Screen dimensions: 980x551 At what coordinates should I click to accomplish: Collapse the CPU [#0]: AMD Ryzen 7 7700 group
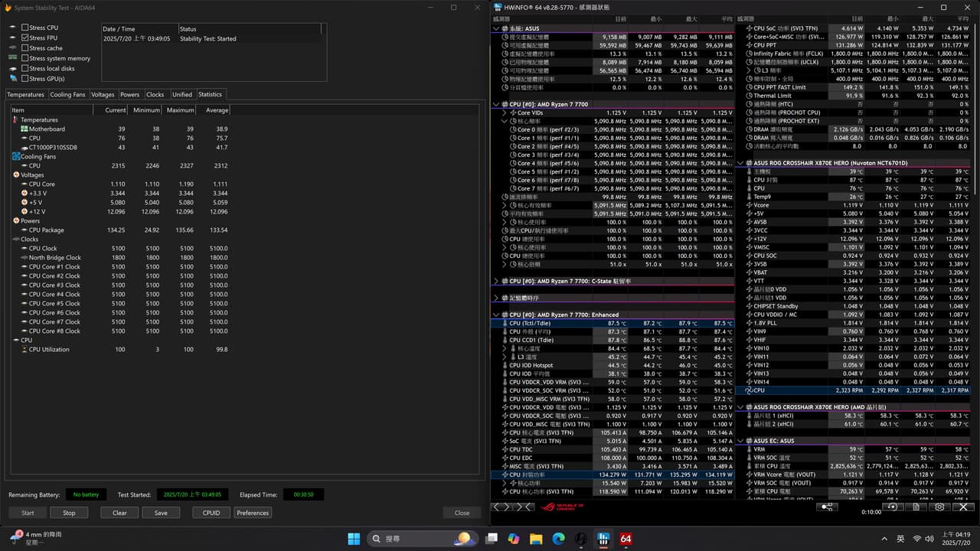[496, 104]
